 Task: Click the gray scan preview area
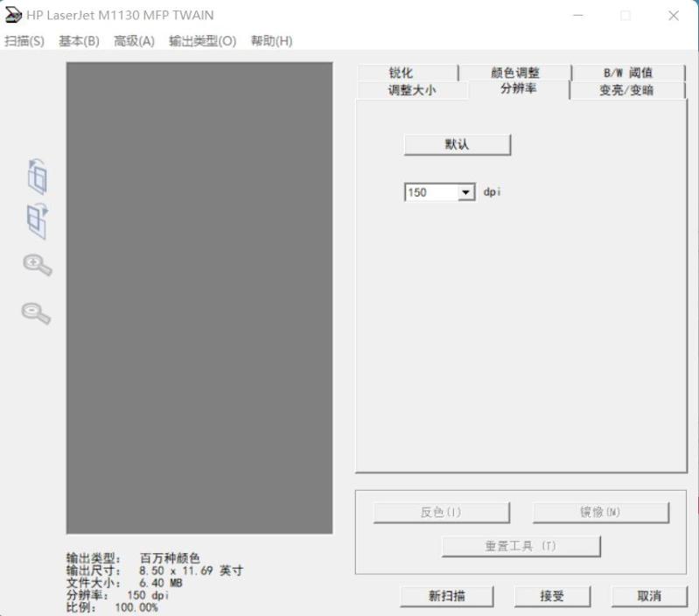pos(199,297)
